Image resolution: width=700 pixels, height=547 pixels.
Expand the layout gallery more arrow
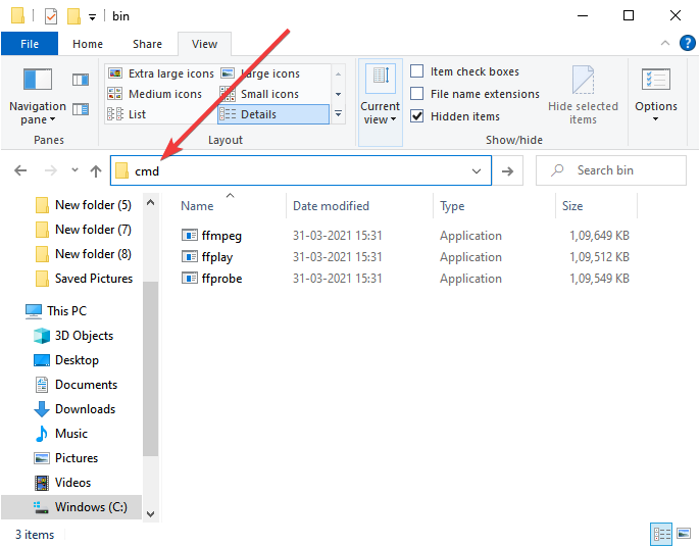tap(338, 114)
